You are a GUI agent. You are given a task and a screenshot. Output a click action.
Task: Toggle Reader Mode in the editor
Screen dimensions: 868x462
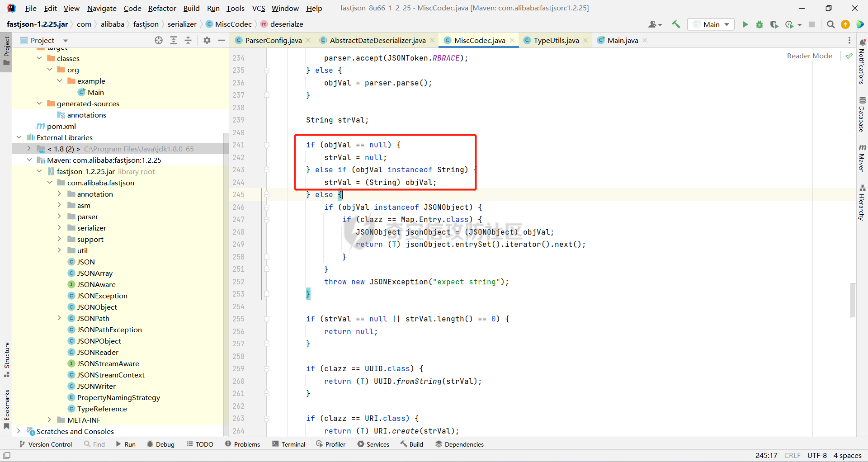click(809, 56)
